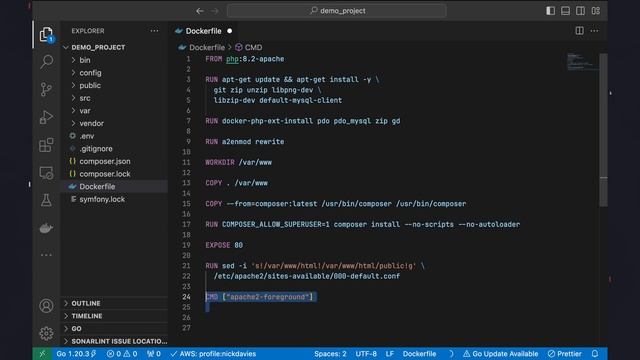The width and height of the screenshot is (640, 360).
Task: Go forward using the navigation arrow
Action: [215, 11]
